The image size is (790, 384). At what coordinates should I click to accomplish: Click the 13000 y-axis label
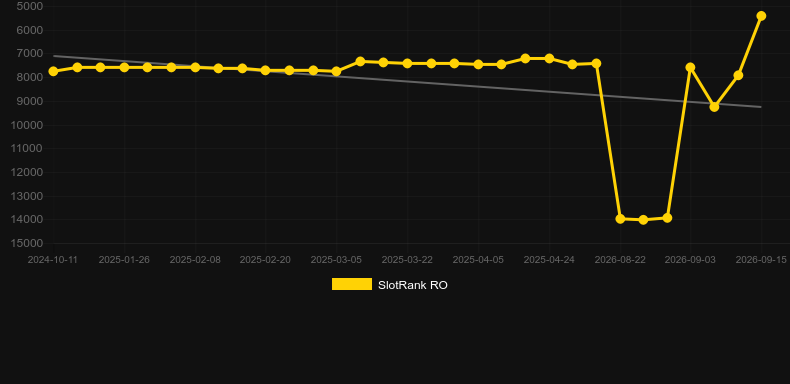(x=27, y=196)
